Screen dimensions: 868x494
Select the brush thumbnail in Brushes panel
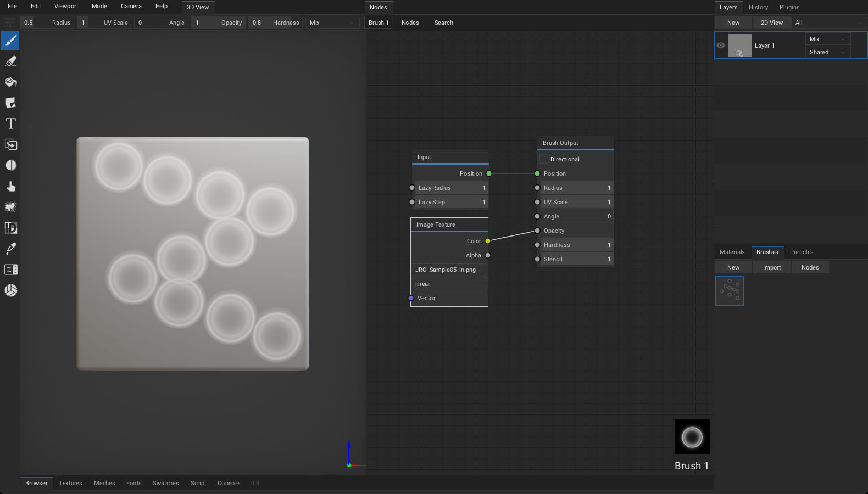pos(729,291)
